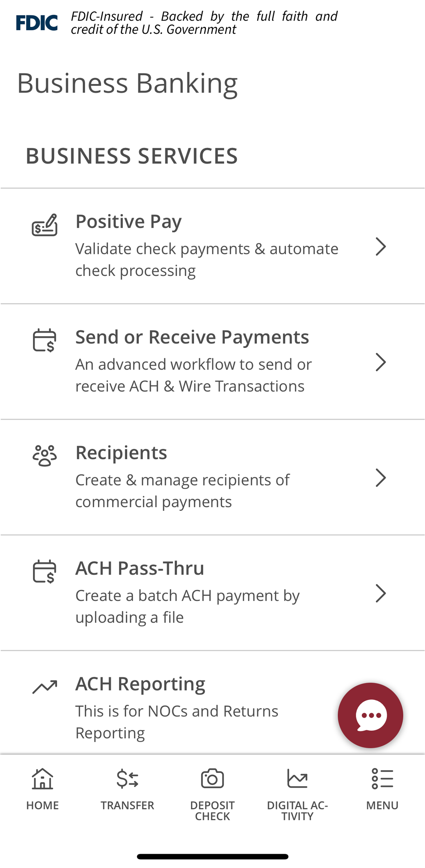Go to the Home tab

42,788
